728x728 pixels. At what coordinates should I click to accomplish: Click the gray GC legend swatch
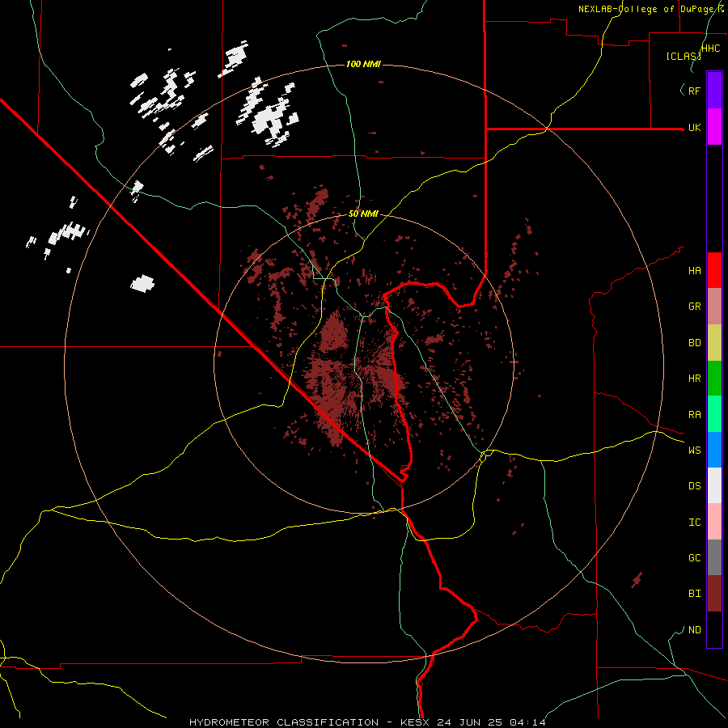[x=714, y=557]
